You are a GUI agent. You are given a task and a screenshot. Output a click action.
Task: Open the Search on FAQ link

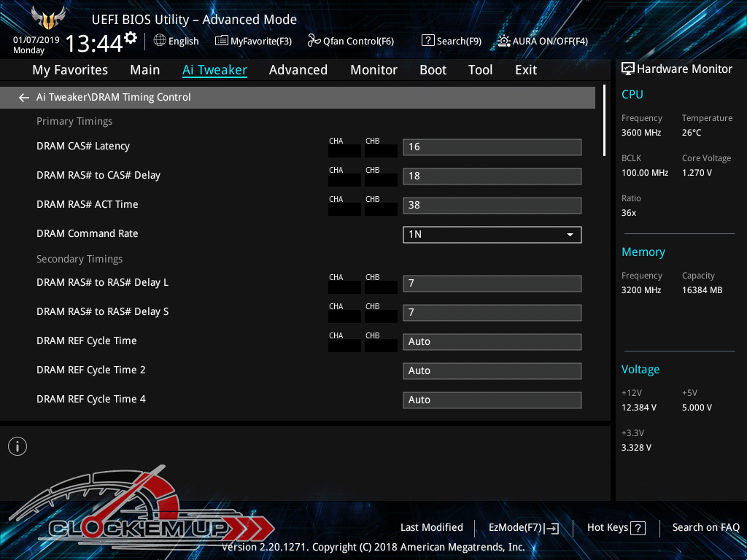[x=705, y=527]
